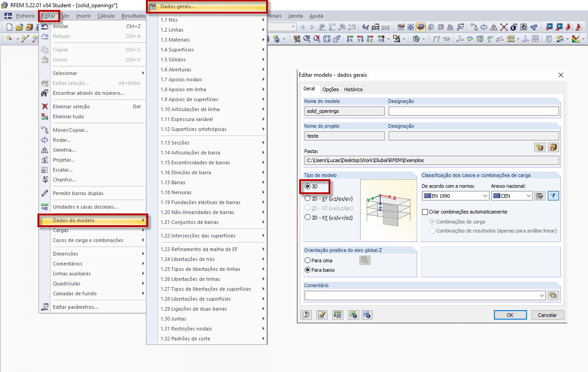Image resolution: width=588 pixels, height=372 pixels.
Task: Click the new project folder icon
Action: (x=540, y=147)
